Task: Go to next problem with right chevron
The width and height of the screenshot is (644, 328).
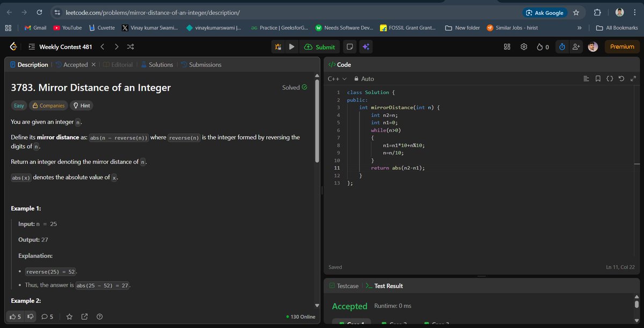Action: click(116, 47)
